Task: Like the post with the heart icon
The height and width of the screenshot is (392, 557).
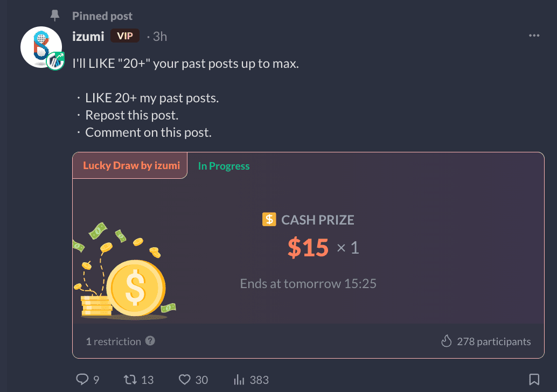Action: 185,380
